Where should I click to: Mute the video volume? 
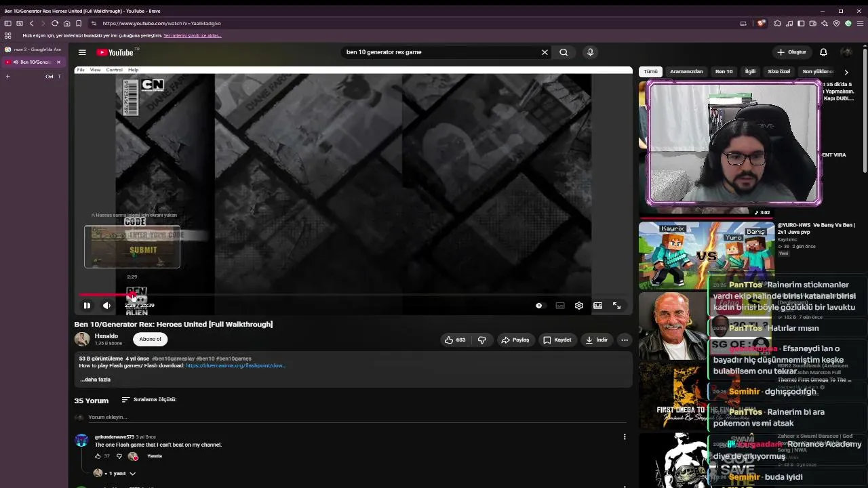[x=106, y=306]
